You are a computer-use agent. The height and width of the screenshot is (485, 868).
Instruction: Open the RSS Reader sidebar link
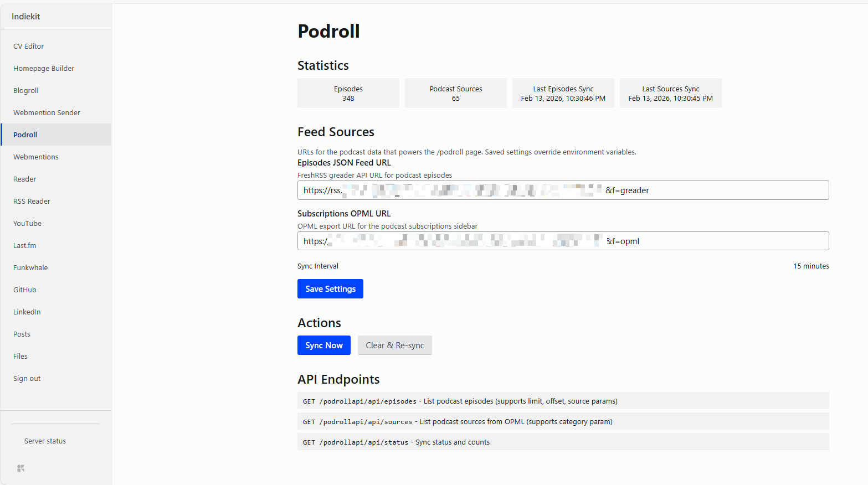(x=32, y=202)
